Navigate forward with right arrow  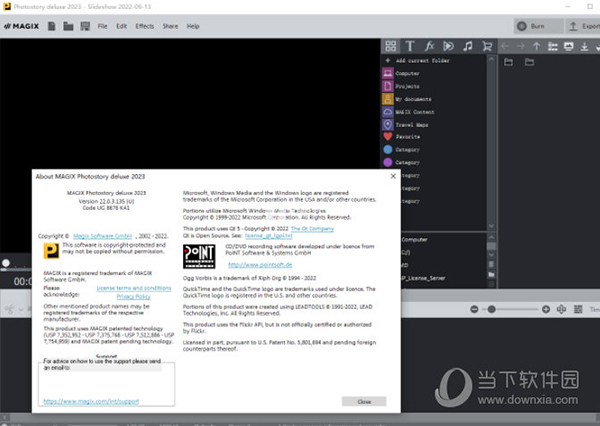click(x=520, y=46)
